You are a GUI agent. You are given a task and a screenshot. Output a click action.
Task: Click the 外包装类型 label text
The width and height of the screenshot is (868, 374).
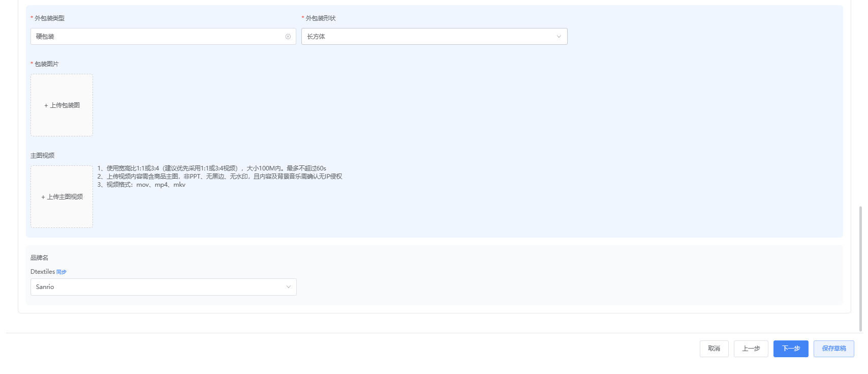(49, 18)
